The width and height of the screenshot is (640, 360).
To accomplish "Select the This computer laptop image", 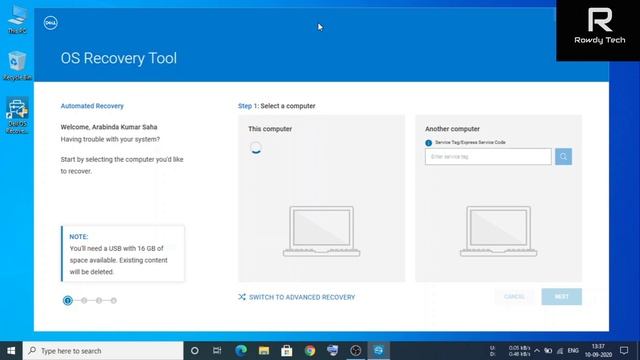I will [322, 231].
